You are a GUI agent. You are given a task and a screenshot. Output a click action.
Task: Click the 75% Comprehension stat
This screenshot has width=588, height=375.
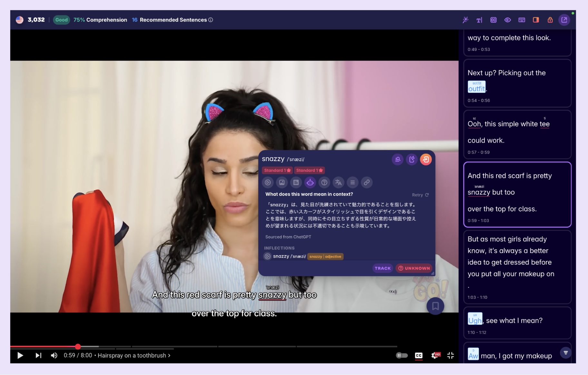pyautogui.click(x=100, y=20)
